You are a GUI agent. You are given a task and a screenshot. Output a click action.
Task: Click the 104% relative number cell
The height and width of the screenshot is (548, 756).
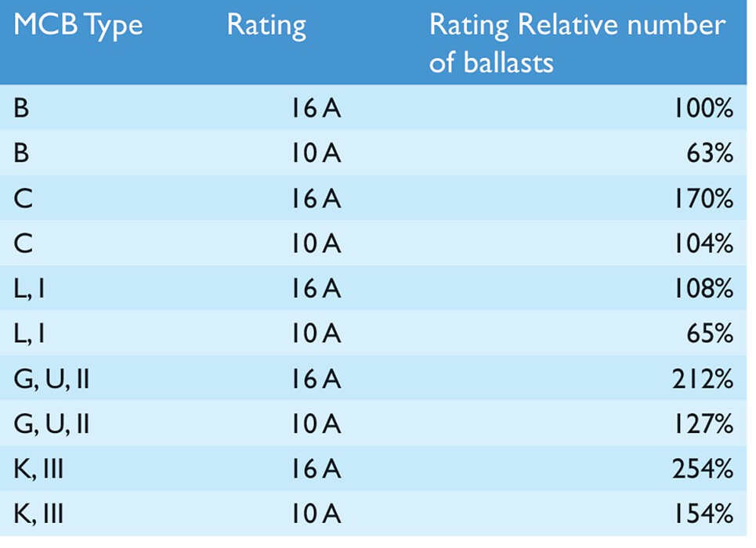[704, 243]
